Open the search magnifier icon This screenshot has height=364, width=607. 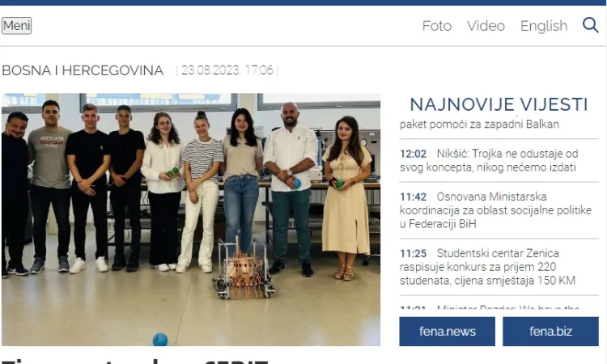click(x=590, y=25)
